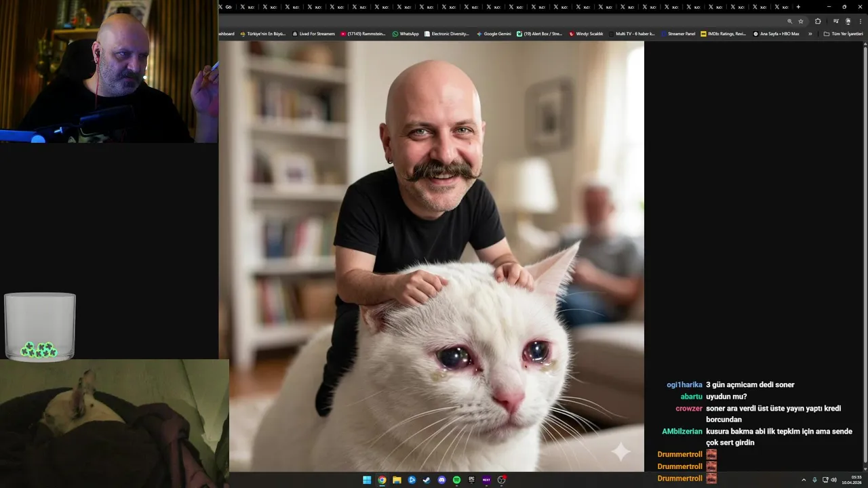This screenshot has width=868, height=488.
Task: Open Livad For Streamers bookmark
Action: click(313, 33)
